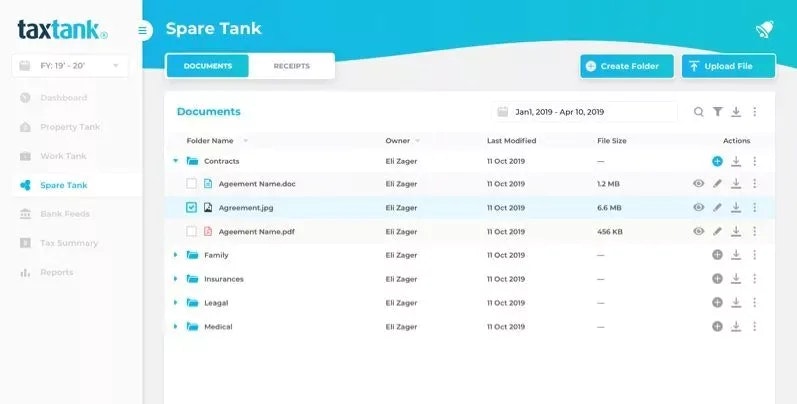Open the FY: 19' - 20' year dropdown

click(x=70, y=66)
